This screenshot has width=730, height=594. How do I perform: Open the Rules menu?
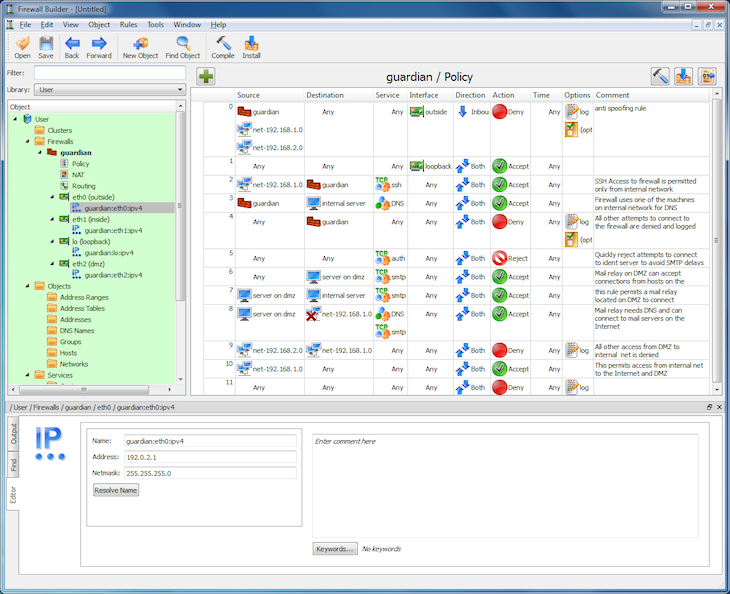128,24
